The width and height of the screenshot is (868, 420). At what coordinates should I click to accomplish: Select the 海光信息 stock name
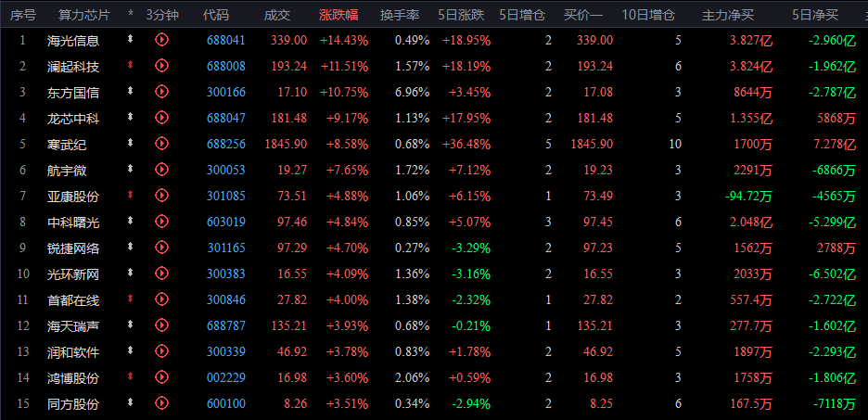click(x=73, y=41)
